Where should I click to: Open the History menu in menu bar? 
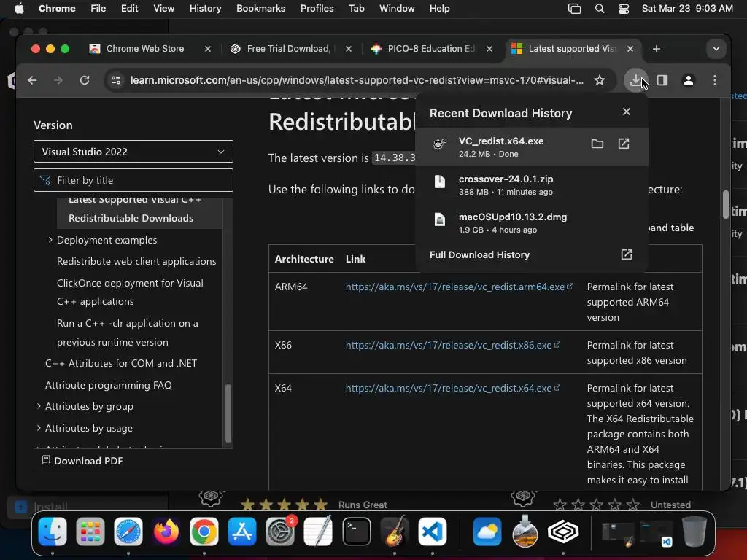[205, 9]
